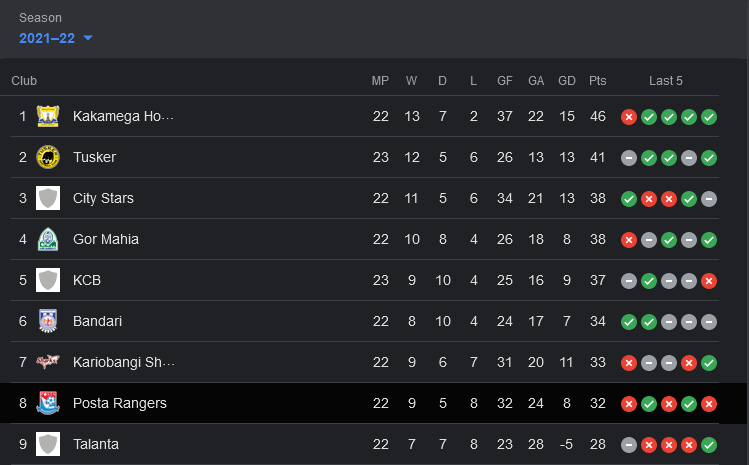Image resolution: width=749 pixels, height=465 pixels.
Task: Click Tusker's most recent win icon
Action: click(709, 158)
